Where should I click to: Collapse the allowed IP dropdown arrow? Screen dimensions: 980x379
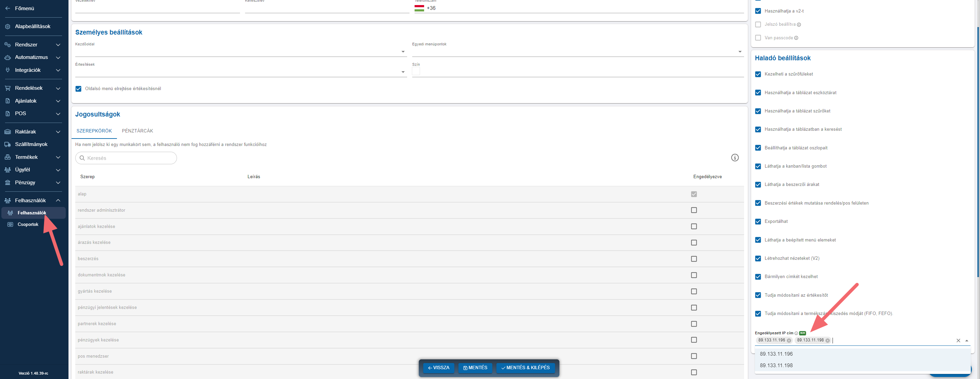tap(967, 341)
